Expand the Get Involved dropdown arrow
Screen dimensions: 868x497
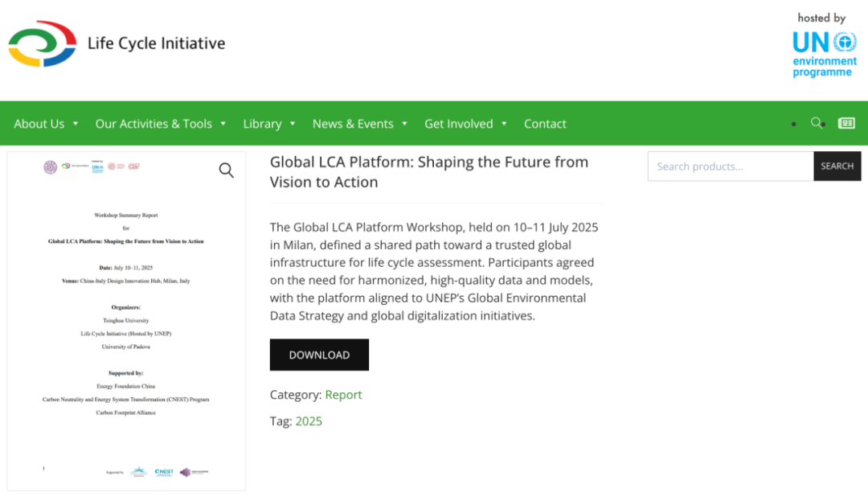click(x=504, y=124)
